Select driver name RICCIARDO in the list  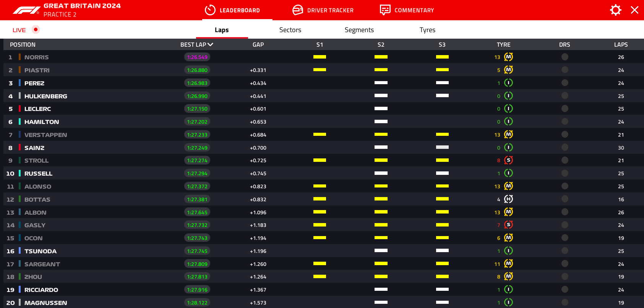(41, 290)
